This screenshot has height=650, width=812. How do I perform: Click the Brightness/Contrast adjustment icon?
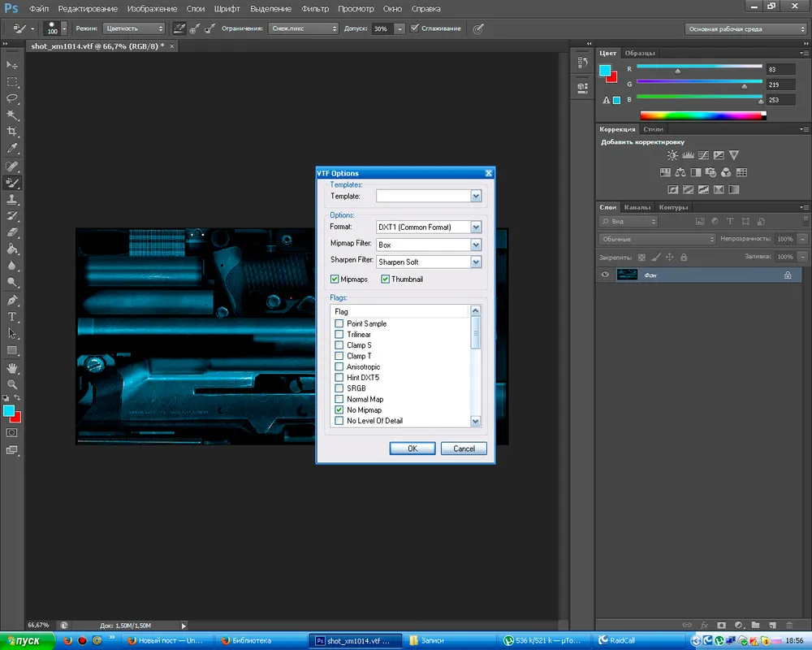coord(672,154)
